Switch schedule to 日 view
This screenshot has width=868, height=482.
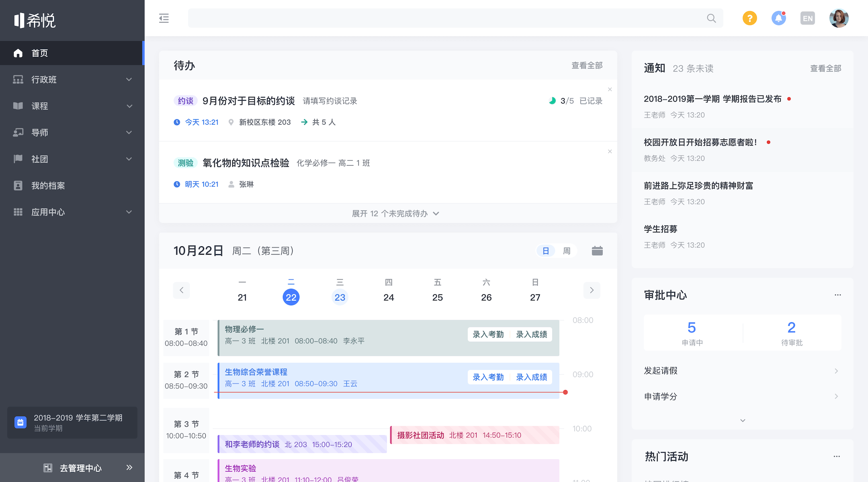[x=546, y=251]
